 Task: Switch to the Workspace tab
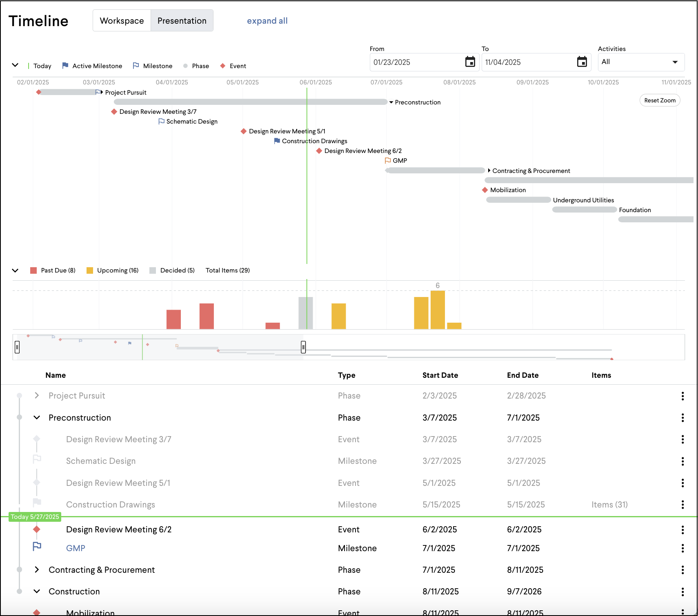tap(122, 20)
